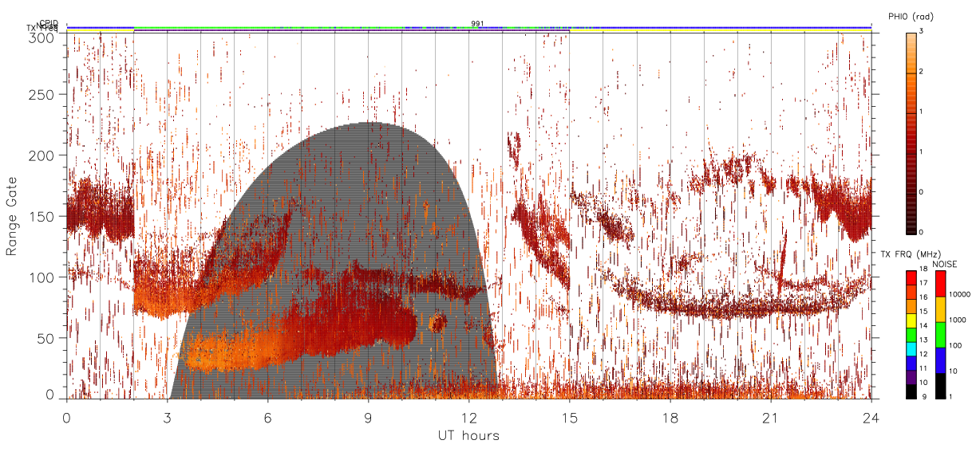Screen dimensions: 980x452
Task: Click the blue 11–12 MHz TX FRQ swatch
Action: [911, 364]
